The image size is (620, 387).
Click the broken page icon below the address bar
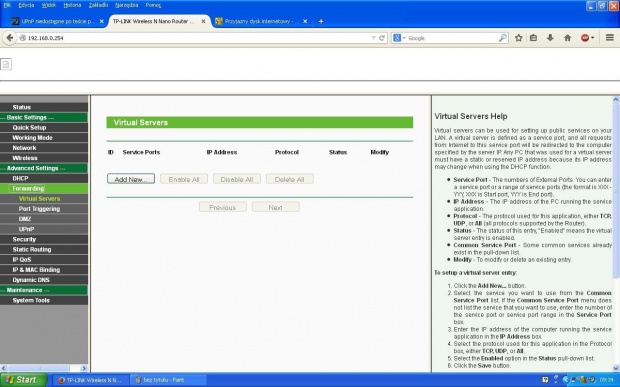(6, 64)
